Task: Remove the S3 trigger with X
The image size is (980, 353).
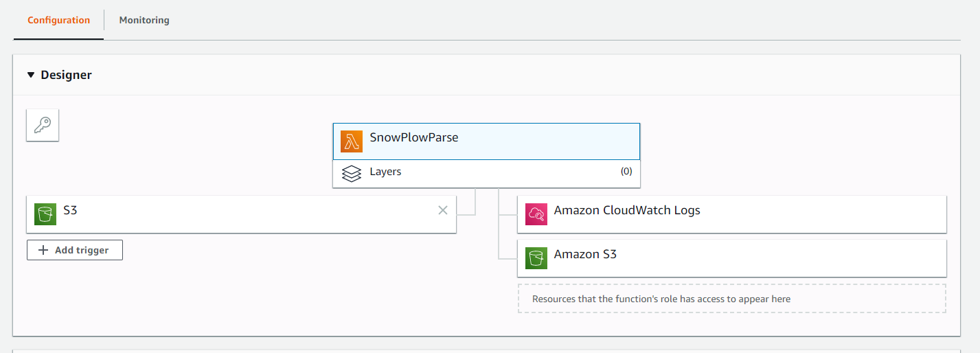Action: coord(443,210)
